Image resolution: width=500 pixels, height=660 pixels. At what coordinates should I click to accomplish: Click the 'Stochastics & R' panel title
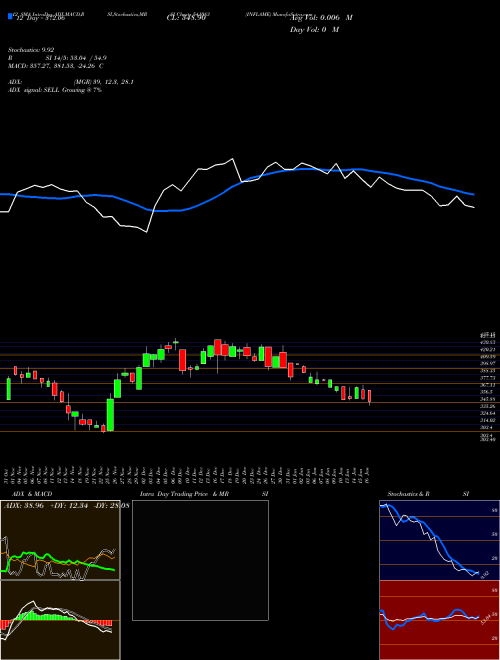(408, 494)
